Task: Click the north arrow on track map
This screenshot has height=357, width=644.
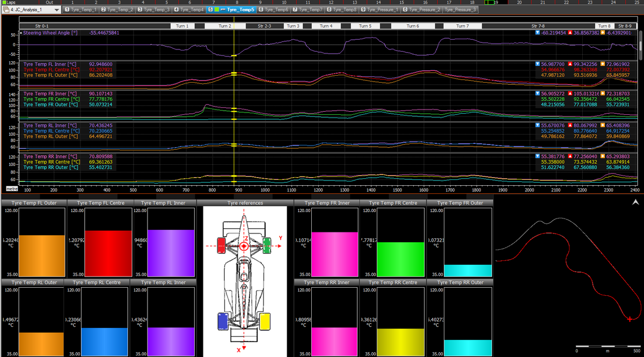Action: coord(635,202)
